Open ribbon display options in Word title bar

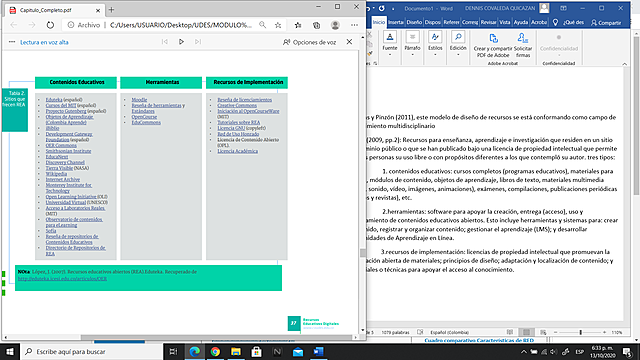pos(563,8)
